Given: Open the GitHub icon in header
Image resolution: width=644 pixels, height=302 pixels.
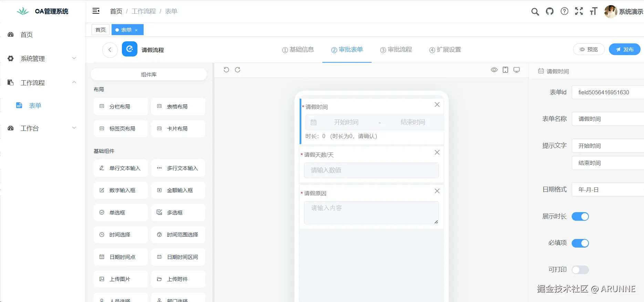Looking at the screenshot, I should [550, 11].
